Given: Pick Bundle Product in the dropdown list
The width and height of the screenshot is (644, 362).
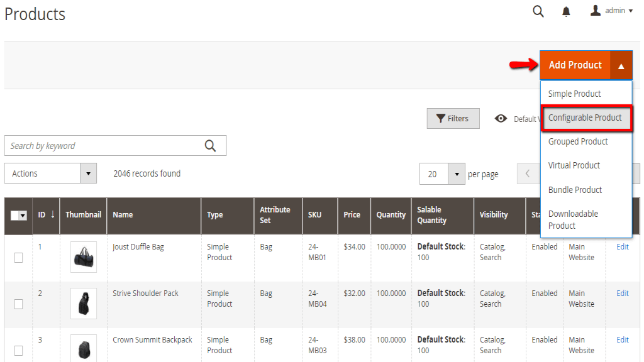Looking at the screenshot, I should click(x=575, y=190).
